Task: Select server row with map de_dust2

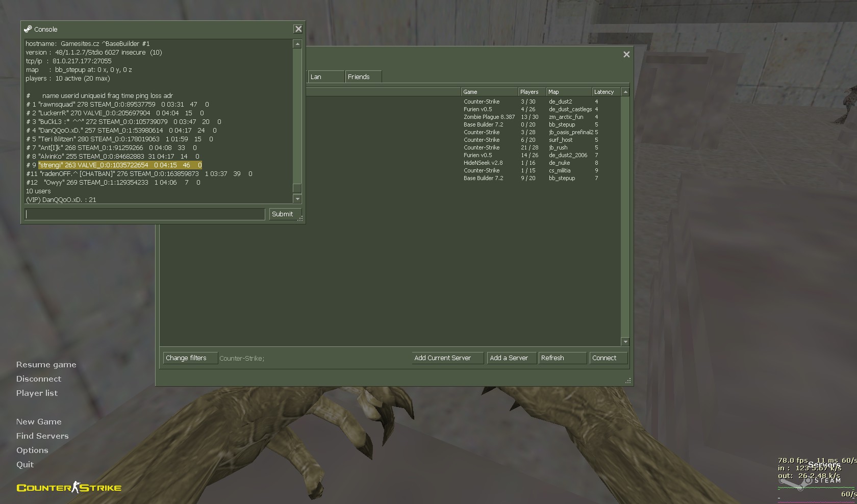Action: (390, 102)
